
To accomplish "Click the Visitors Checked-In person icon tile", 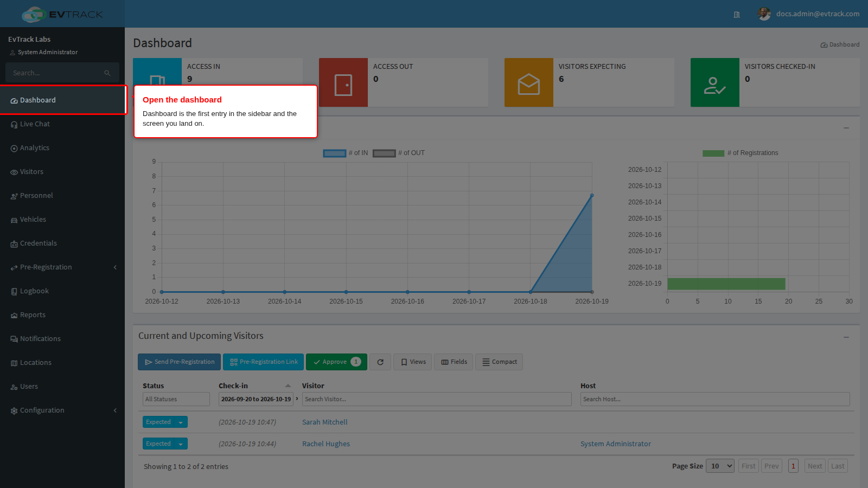I will [715, 82].
